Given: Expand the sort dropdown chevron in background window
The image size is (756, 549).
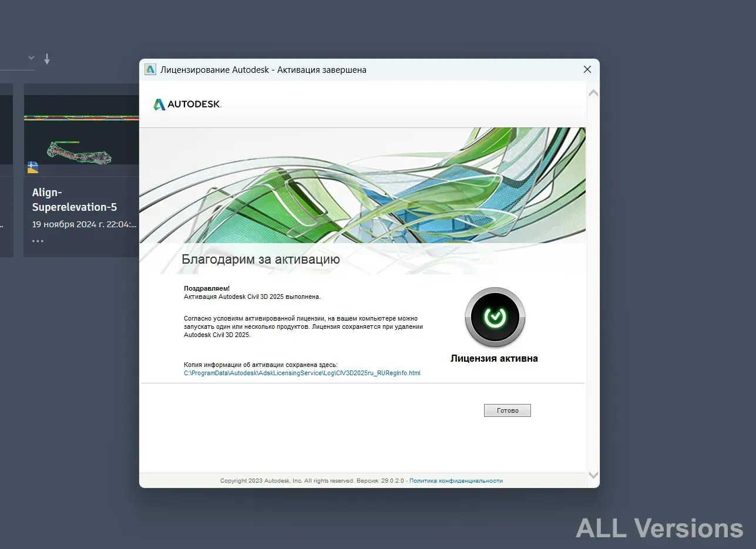Looking at the screenshot, I should [x=31, y=58].
